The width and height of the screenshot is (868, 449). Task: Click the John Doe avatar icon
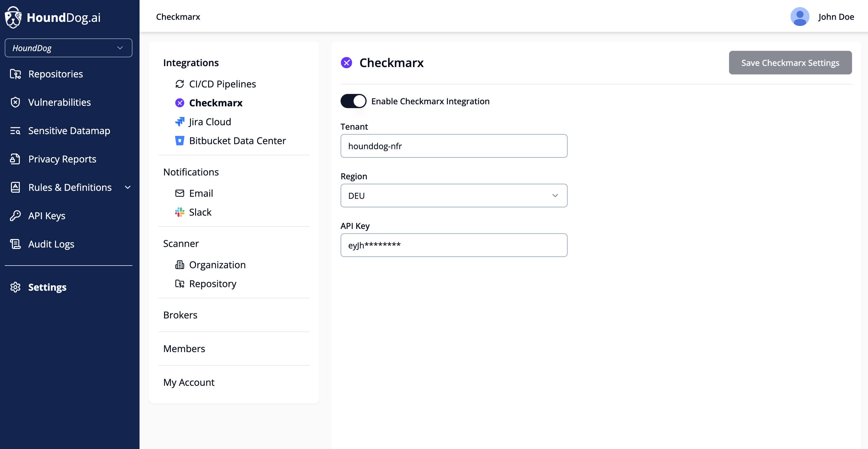pyautogui.click(x=800, y=17)
